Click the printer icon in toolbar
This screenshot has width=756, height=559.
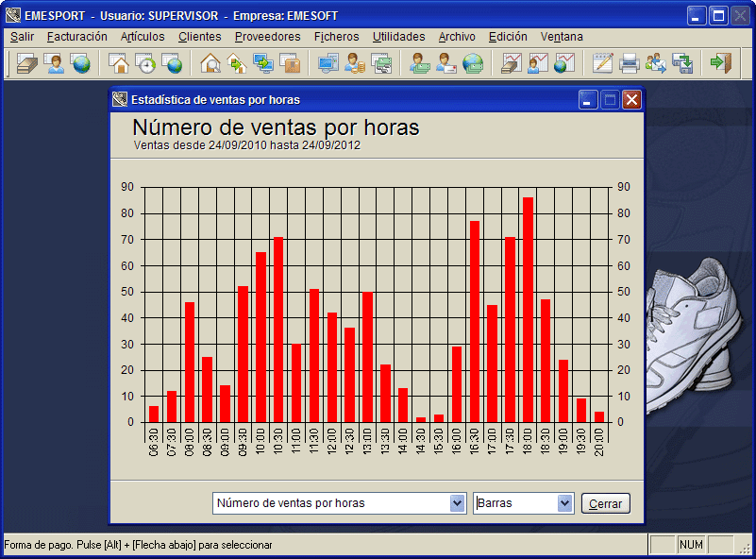[x=630, y=63]
